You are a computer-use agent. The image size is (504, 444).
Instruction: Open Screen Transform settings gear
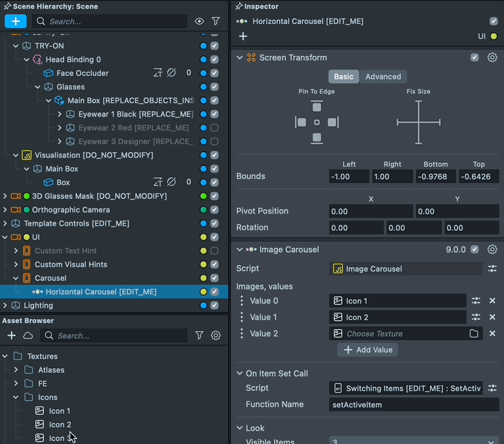pyautogui.click(x=492, y=58)
